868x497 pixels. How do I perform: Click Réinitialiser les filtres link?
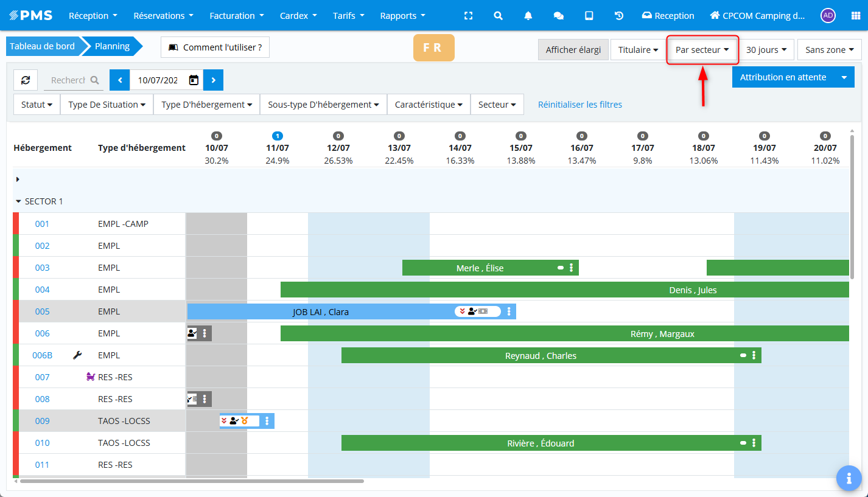pyautogui.click(x=579, y=105)
